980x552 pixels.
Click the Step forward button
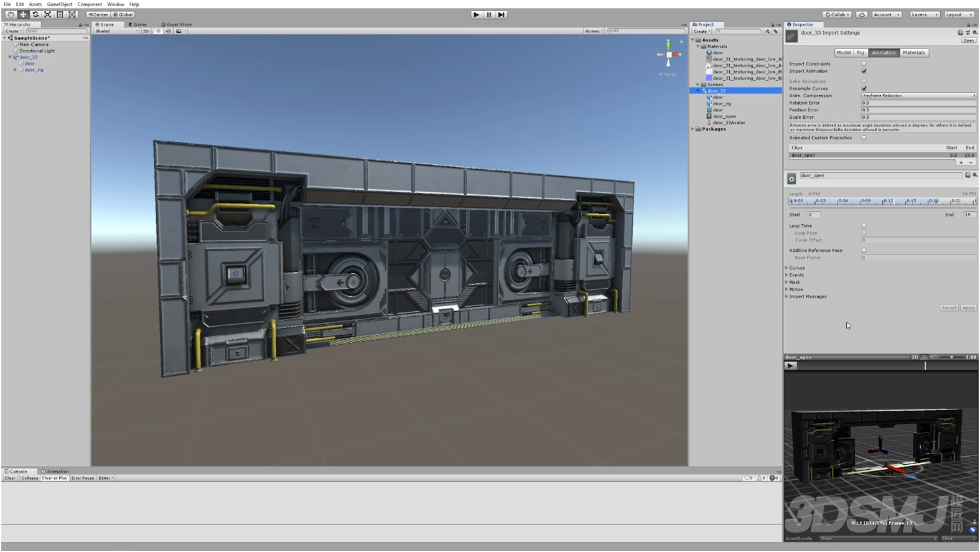[x=502, y=14]
